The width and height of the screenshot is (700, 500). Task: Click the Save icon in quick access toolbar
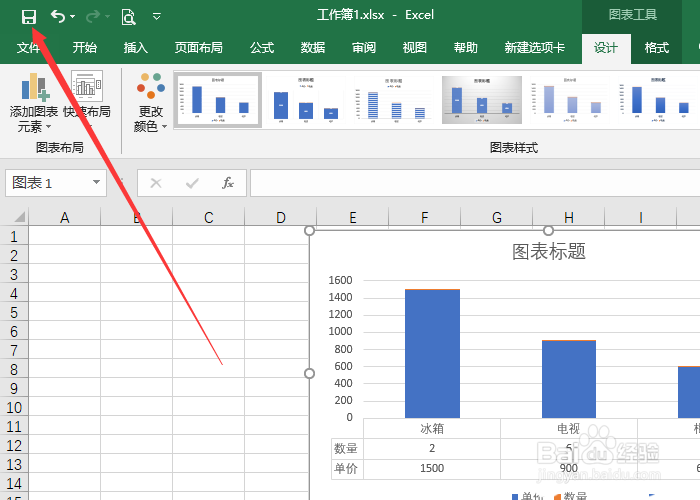(29, 17)
